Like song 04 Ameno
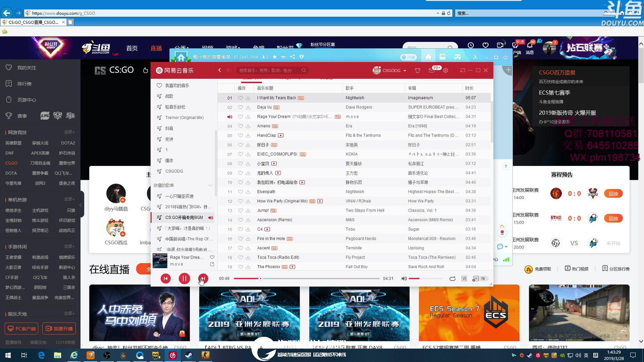 coord(240,126)
